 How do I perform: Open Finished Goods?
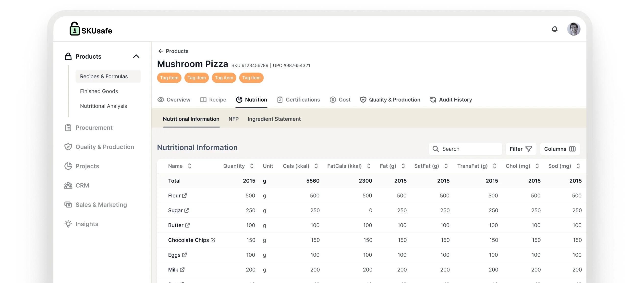tap(99, 91)
